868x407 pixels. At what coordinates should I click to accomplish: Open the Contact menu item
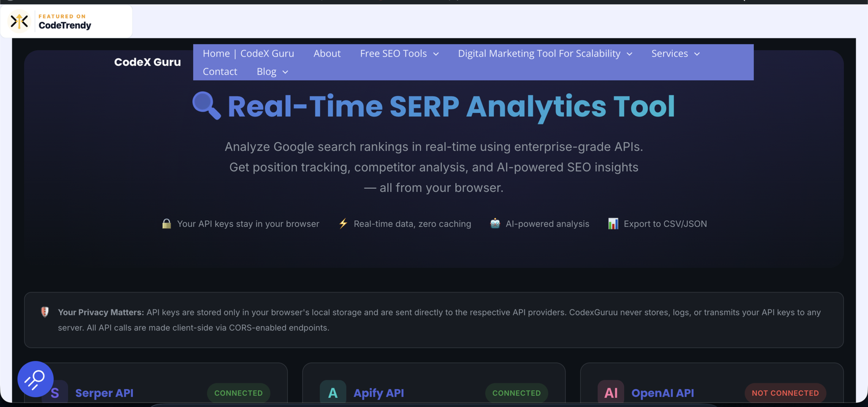click(220, 71)
